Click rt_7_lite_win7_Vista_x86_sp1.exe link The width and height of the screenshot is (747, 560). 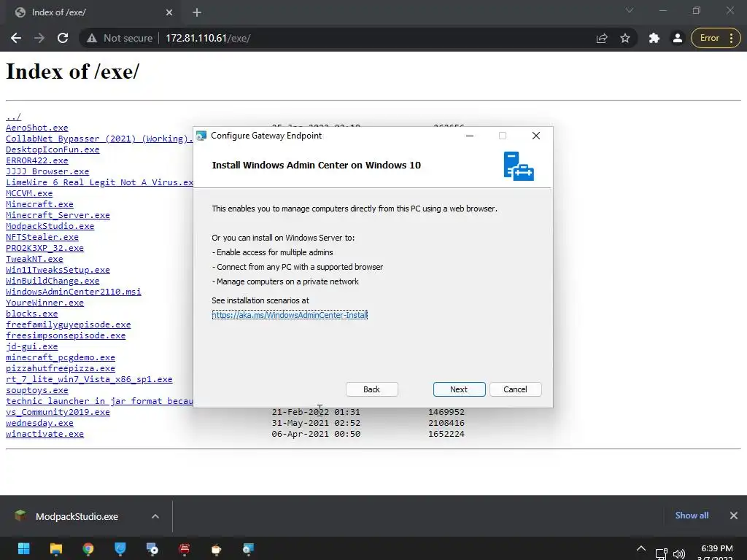(90, 379)
